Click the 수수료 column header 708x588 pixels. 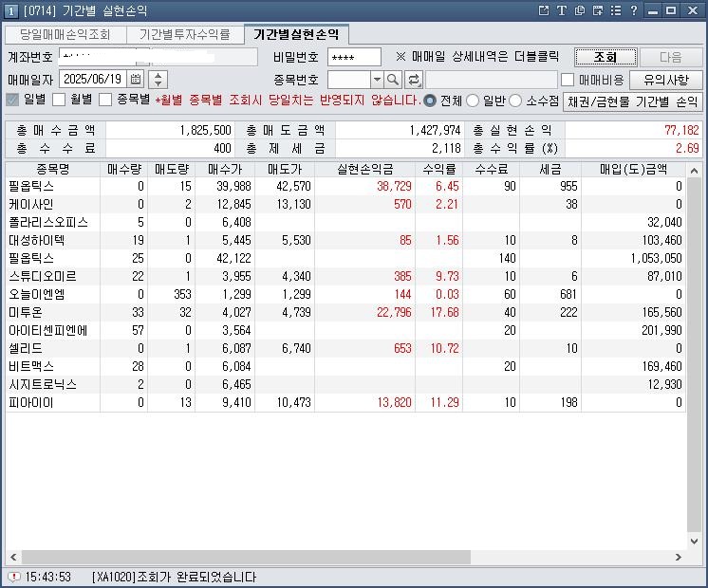[x=492, y=169]
